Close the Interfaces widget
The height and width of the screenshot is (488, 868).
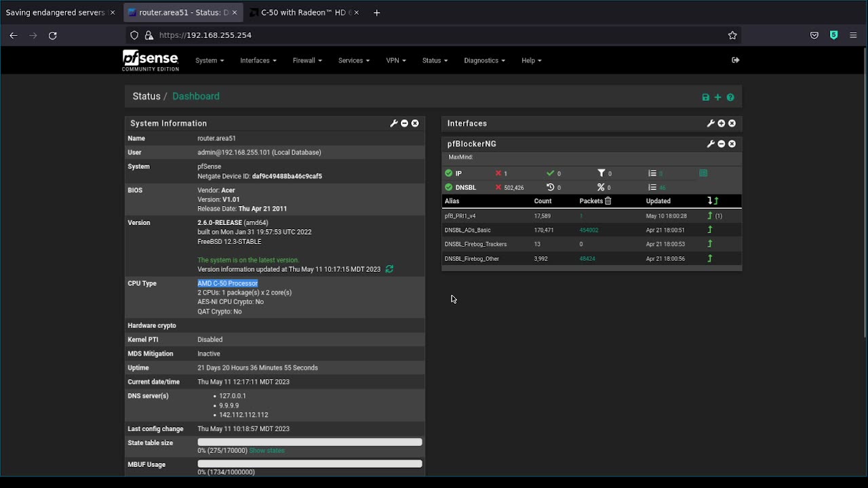[x=732, y=123]
